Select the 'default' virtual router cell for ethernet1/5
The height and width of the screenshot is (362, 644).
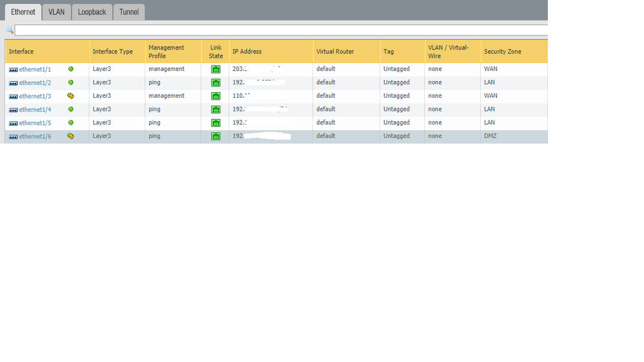(347, 123)
